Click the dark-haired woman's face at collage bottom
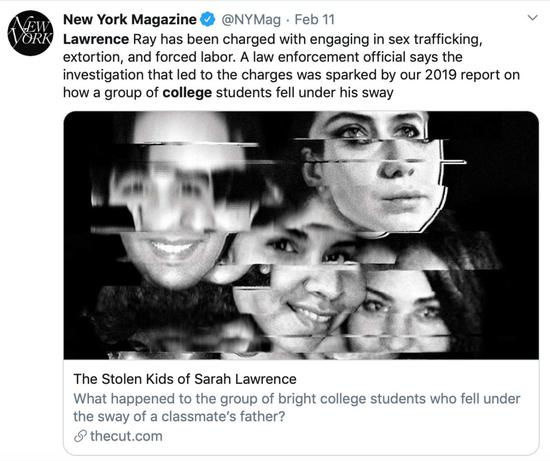The image size is (550, 461). (x=403, y=310)
